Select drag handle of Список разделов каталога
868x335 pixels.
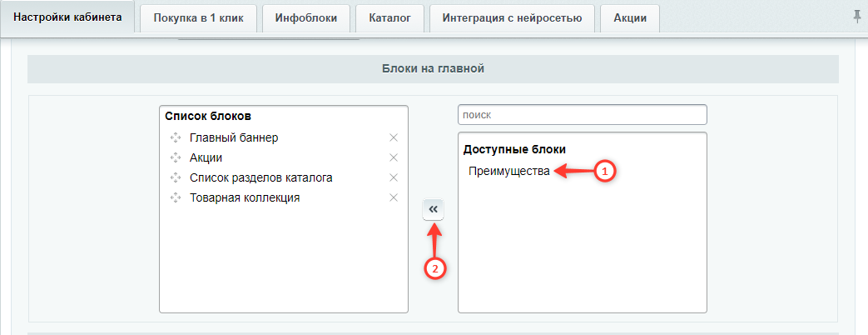176,177
